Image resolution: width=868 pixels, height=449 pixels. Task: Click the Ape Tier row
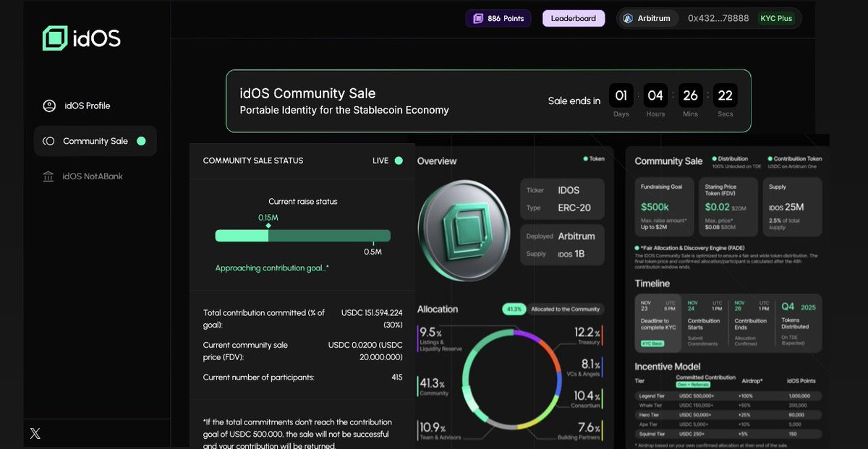coord(728,424)
